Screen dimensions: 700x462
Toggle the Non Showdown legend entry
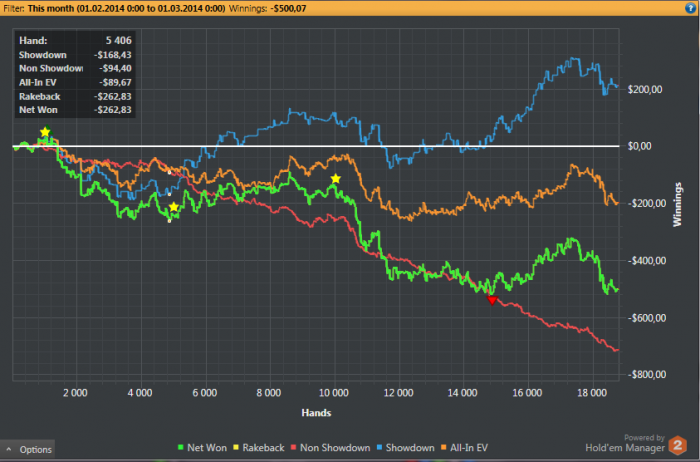point(330,447)
